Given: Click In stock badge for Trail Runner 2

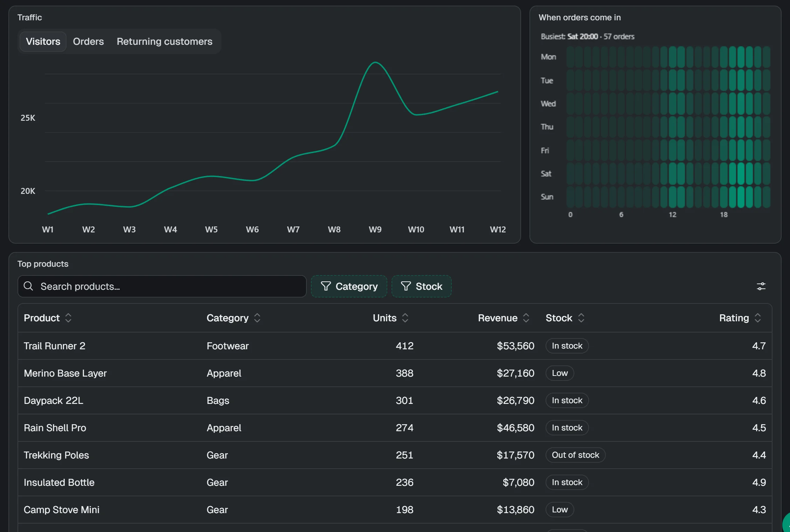Looking at the screenshot, I should (567, 346).
